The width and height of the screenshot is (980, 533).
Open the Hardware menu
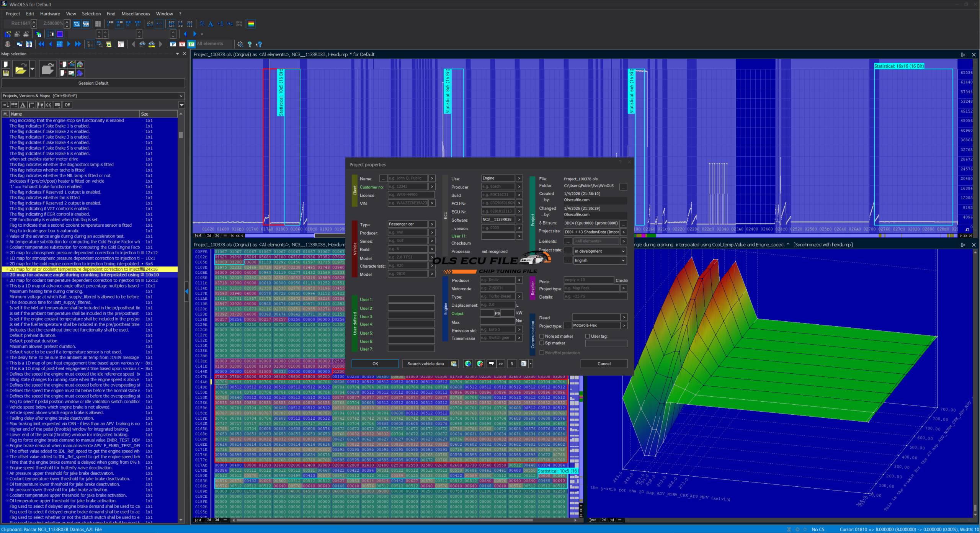[x=50, y=14]
